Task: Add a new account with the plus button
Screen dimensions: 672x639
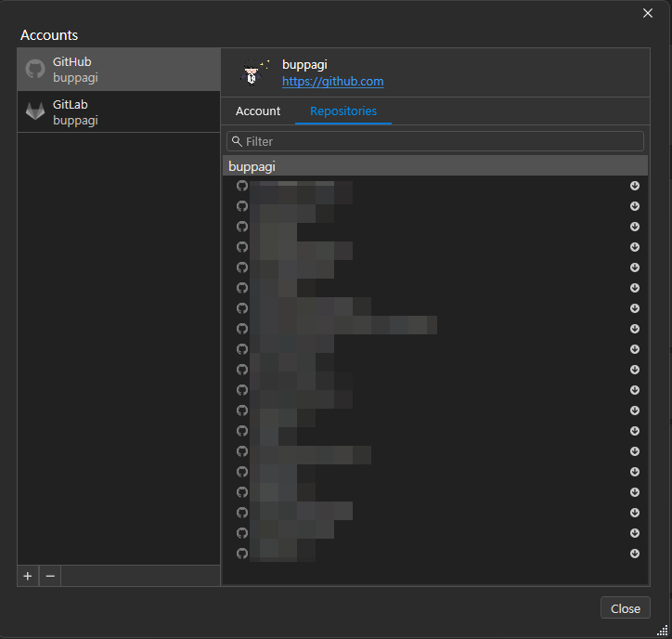Action: click(x=28, y=576)
